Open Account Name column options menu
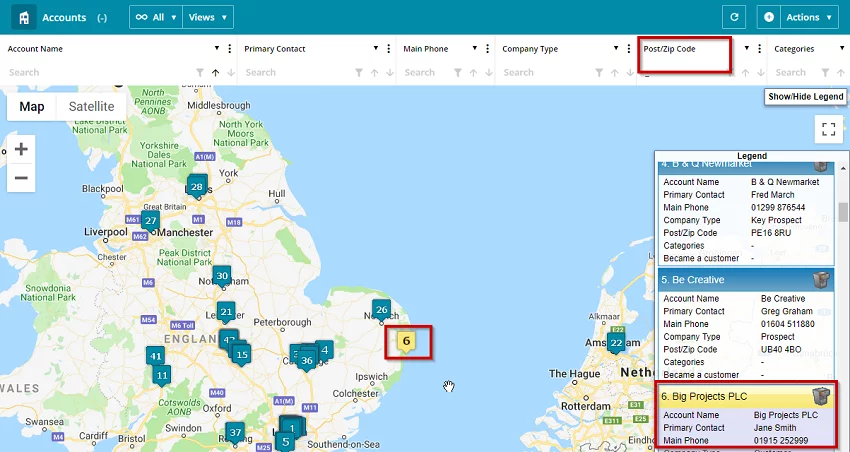The width and height of the screenshot is (850, 452). (230, 49)
